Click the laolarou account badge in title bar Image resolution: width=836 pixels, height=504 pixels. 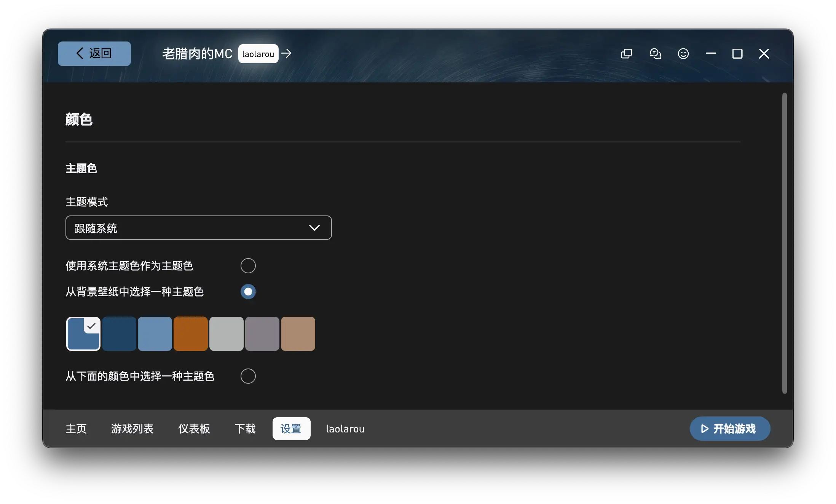coord(258,54)
